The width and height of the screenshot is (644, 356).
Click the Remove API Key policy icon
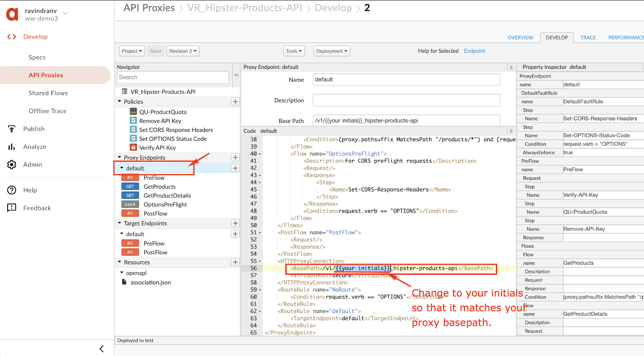133,121
